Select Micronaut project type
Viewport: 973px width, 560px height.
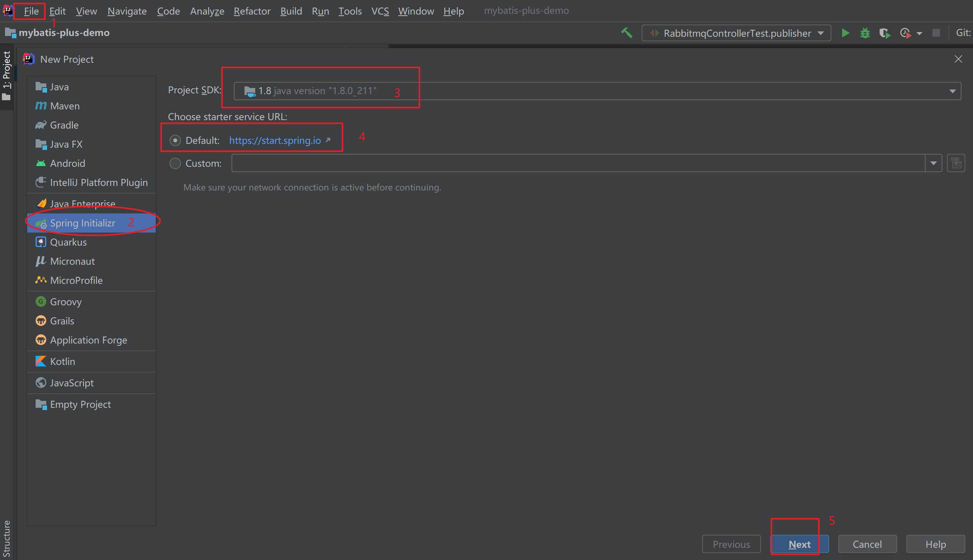pos(91,262)
